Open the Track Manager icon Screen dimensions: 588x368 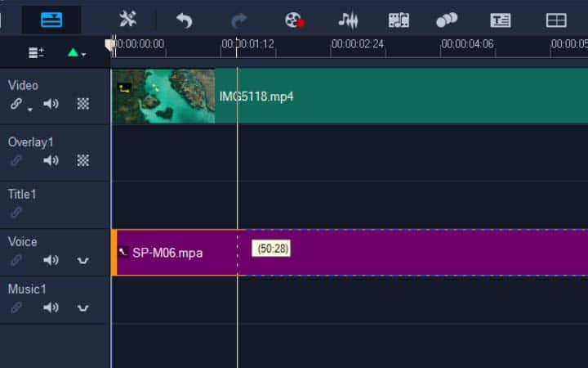[37, 52]
